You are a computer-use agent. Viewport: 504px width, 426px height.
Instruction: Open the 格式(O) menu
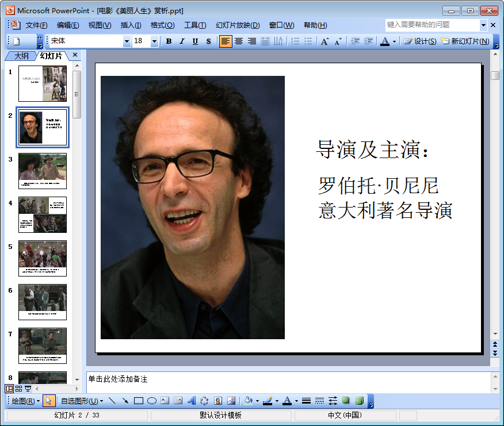163,25
